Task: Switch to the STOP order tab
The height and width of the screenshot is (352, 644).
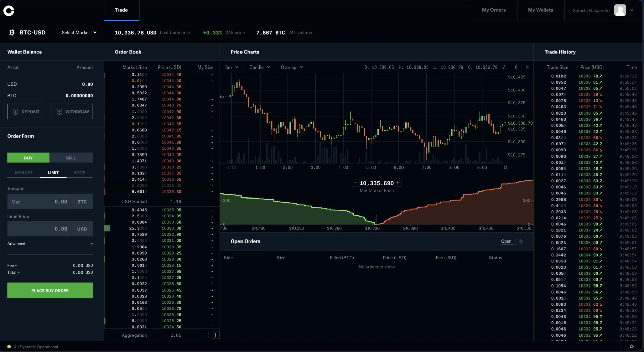Action: pos(79,172)
